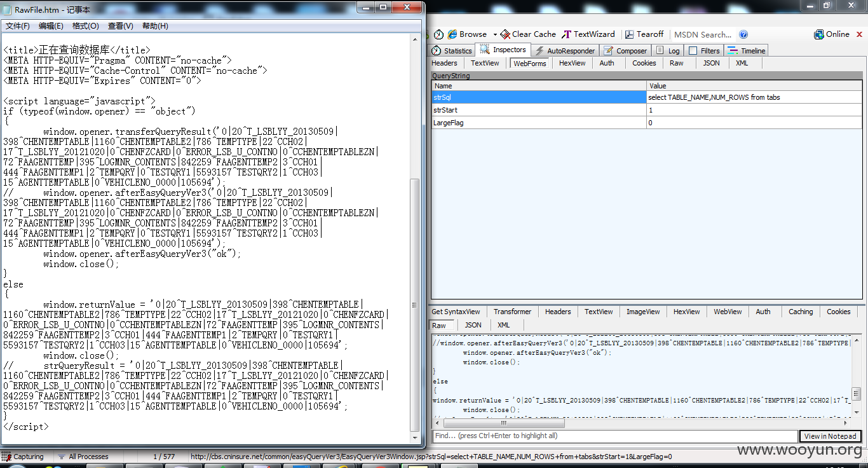
Task: Select the Inspectors tab
Action: pyautogui.click(x=503, y=50)
